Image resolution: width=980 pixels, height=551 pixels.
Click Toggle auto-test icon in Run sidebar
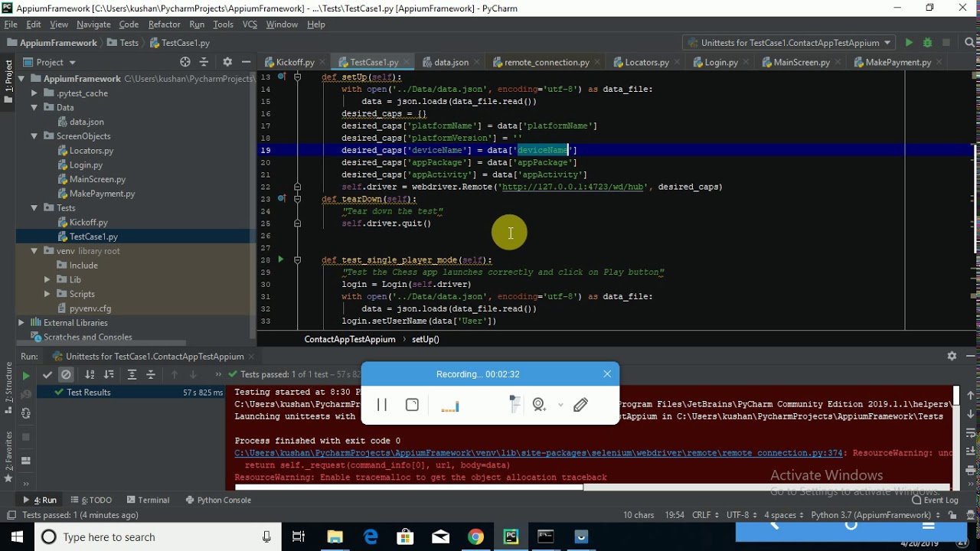[x=26, y=413]
